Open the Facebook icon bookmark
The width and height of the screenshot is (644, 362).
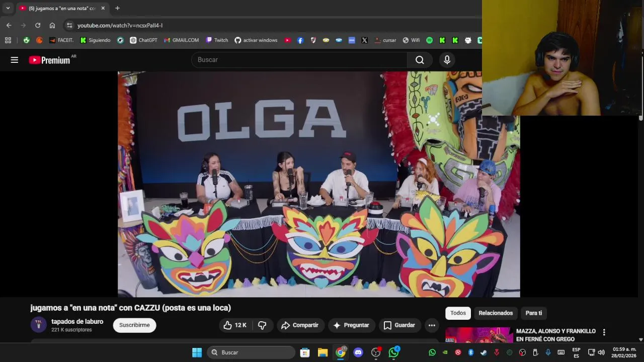300,40
